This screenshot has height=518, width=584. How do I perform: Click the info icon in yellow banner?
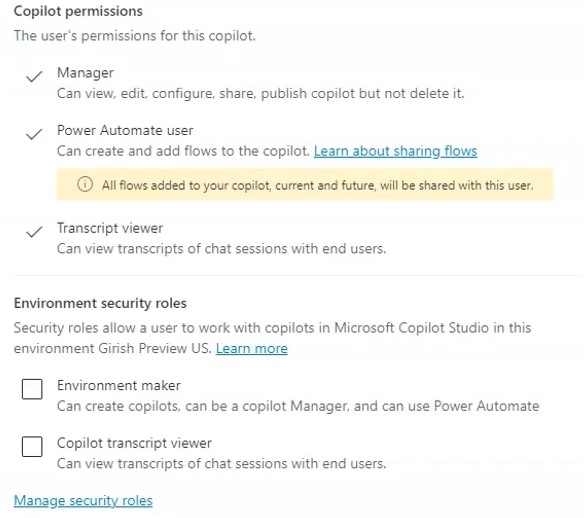point(85,184)
